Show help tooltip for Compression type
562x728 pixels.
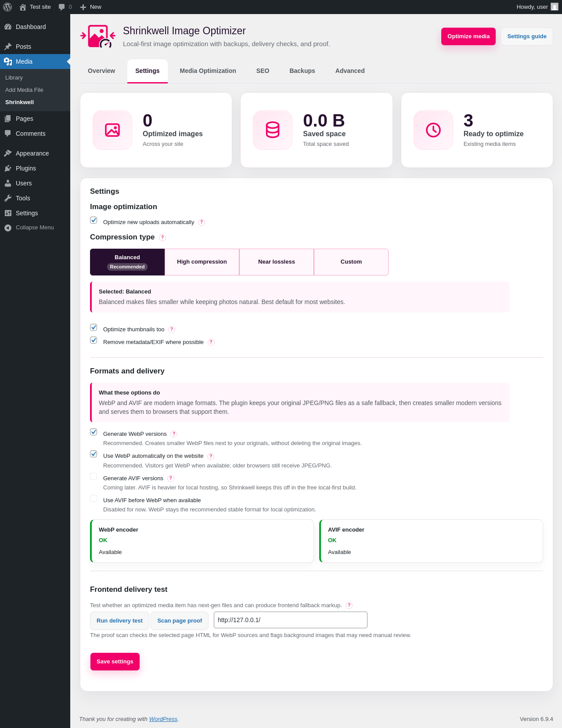click(162, 237)
